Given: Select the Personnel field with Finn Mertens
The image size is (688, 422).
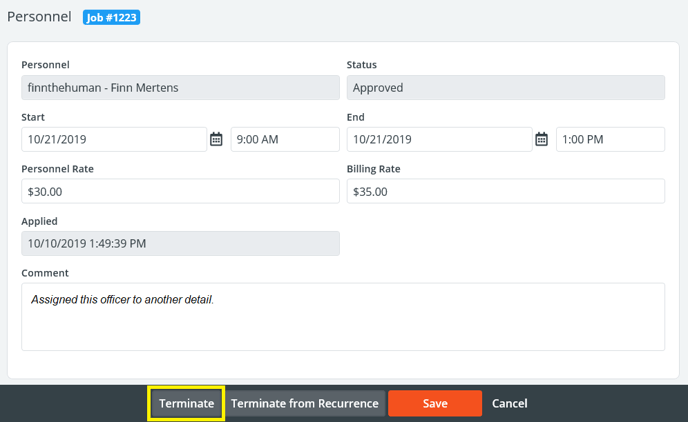Looking at the screenshot, I should 180,88.
